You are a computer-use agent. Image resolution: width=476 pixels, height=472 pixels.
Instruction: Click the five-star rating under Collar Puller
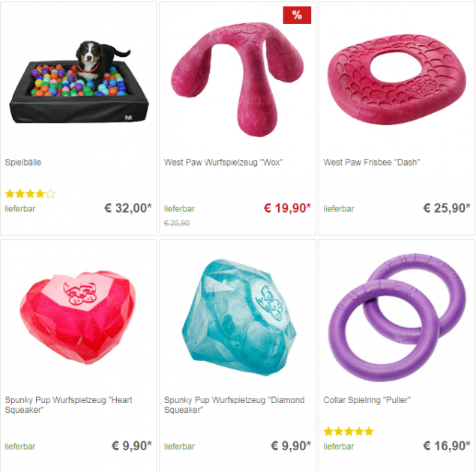(x=349, y=431)
